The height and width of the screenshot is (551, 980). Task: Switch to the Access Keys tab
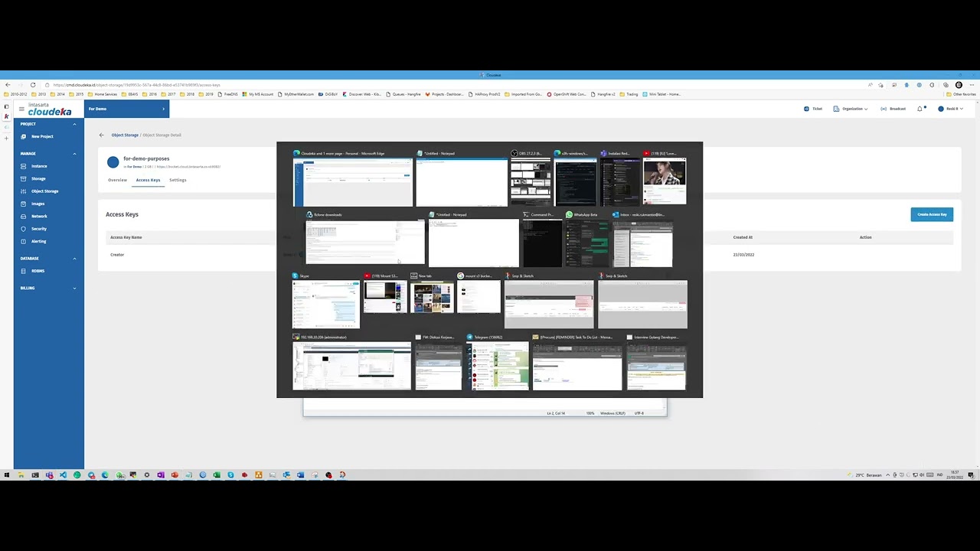pos(148,180)
